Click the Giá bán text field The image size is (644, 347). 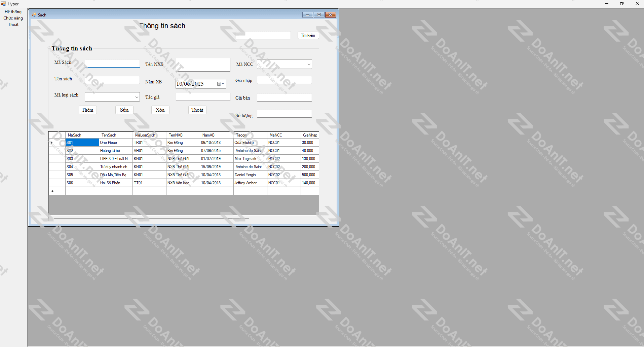tap(284, 98)
